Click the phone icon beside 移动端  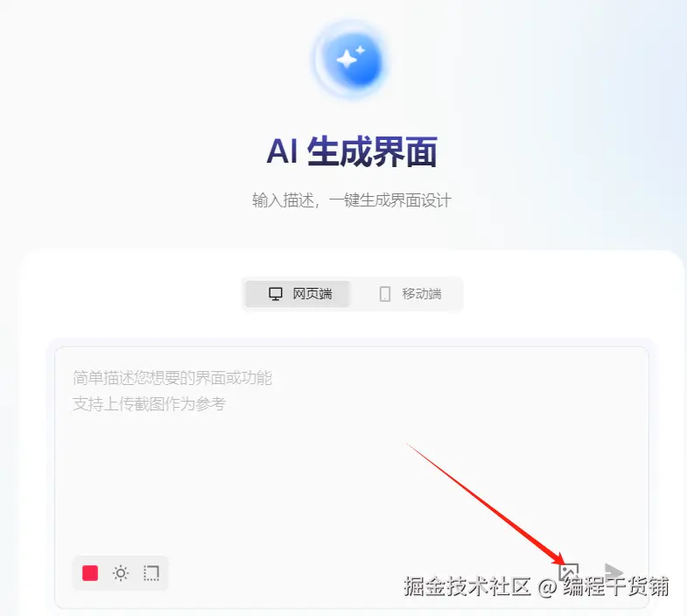coord(385,294)
